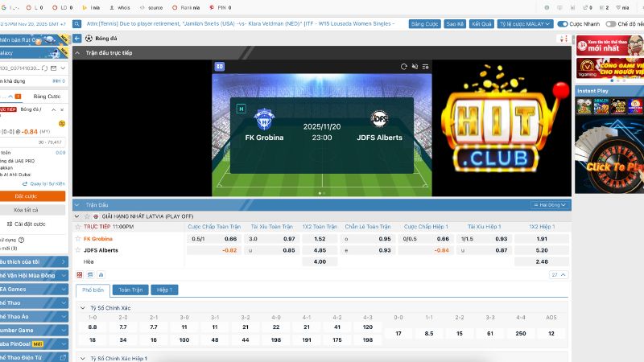Expand the account dropdown chevron

[63, 68]
